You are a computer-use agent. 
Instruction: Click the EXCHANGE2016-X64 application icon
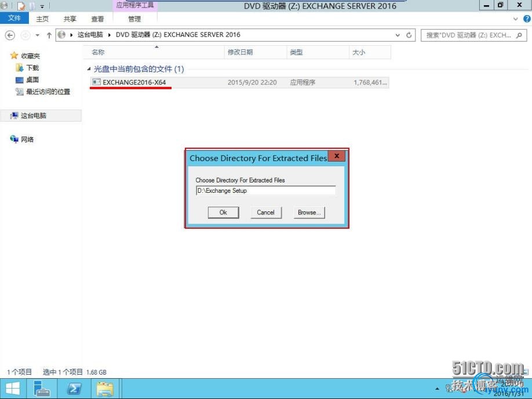[96, 82]
